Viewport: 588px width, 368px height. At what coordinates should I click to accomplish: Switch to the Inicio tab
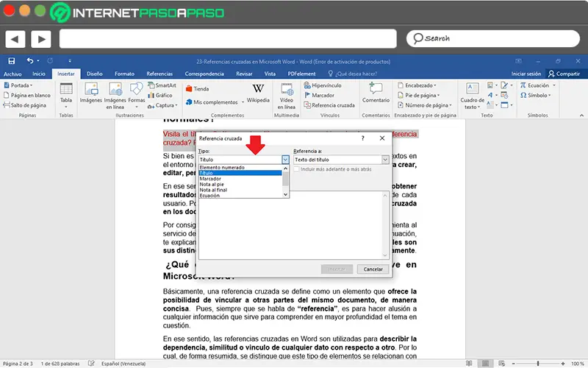[x=39, y=74]
